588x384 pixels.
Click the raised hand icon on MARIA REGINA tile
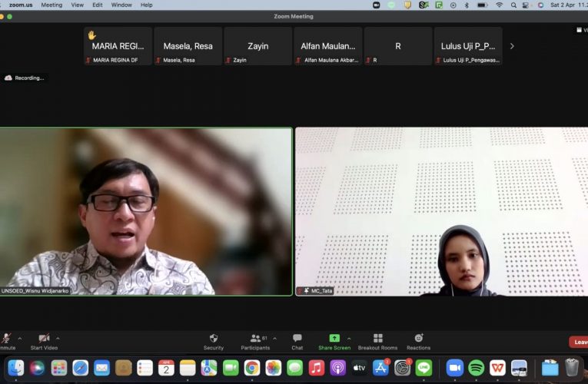pyautogui.click(x=92, y=35)
